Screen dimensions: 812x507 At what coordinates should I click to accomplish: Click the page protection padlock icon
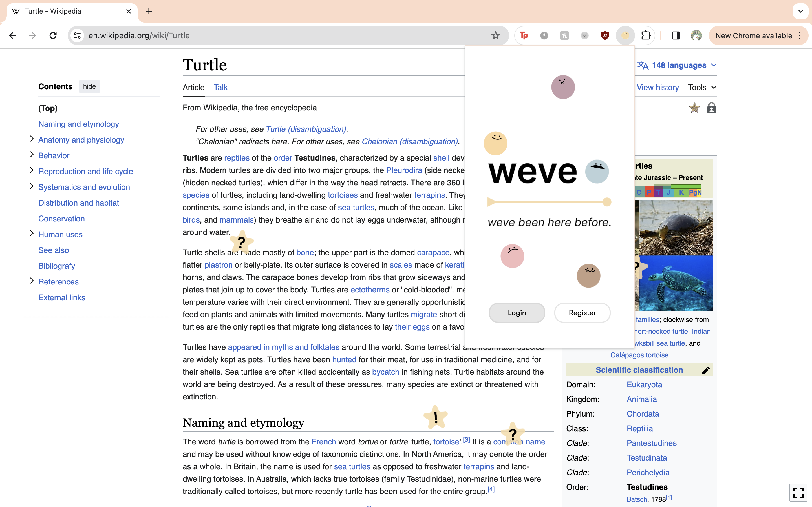click(711, 108)
